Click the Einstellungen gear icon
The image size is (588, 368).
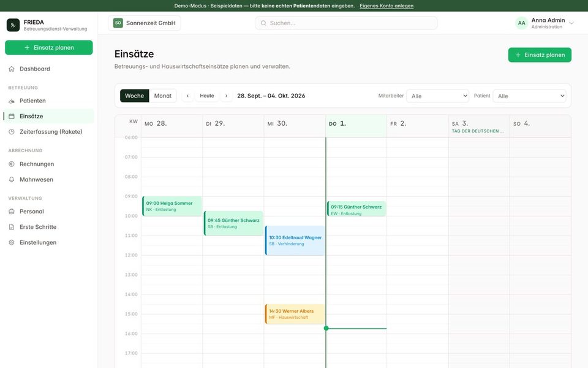(12, 243)
